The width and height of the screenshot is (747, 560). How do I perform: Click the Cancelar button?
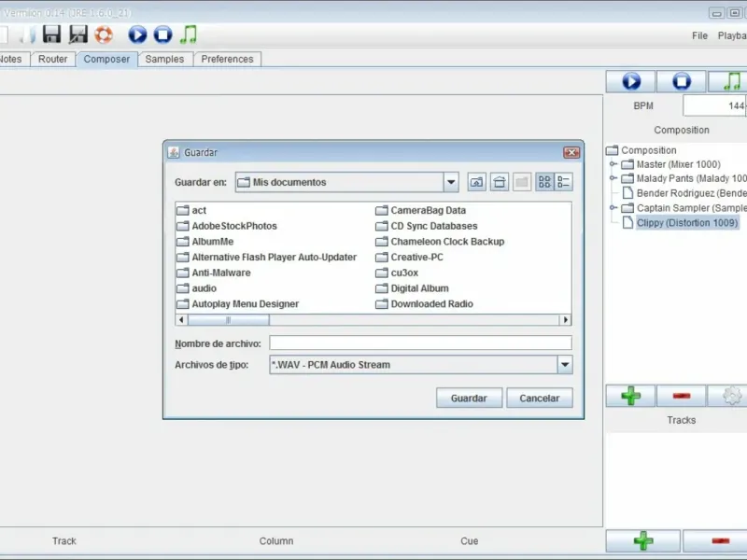point(540,399)
